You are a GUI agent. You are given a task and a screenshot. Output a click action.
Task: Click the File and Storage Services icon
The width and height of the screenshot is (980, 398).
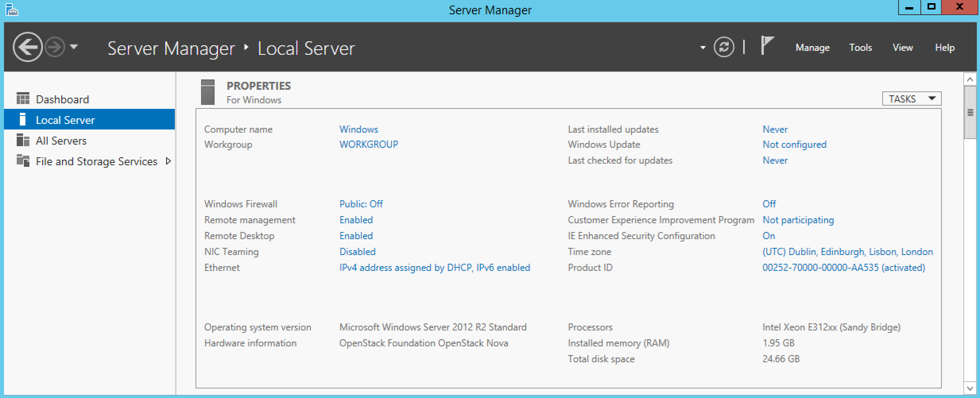pos(23,160)
